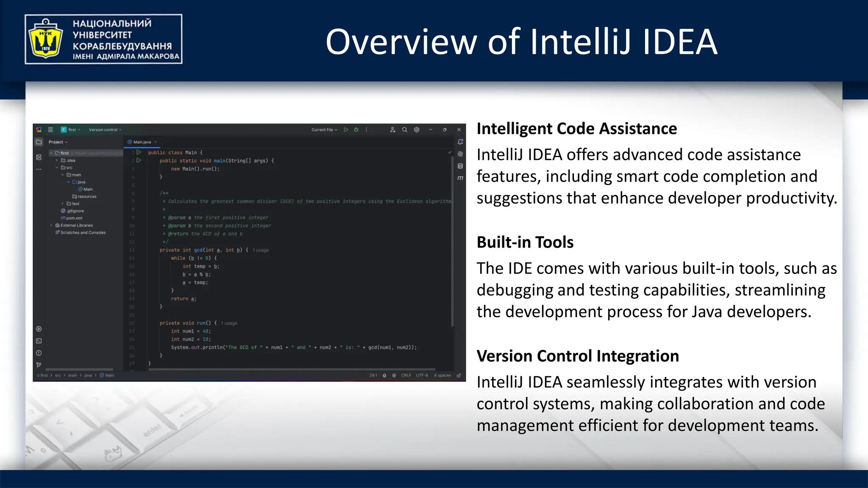Image resolution: width=868 pixels, height=488 pixels.
Task: Change CRLF line separator in status bar
Action: point(406,375)
